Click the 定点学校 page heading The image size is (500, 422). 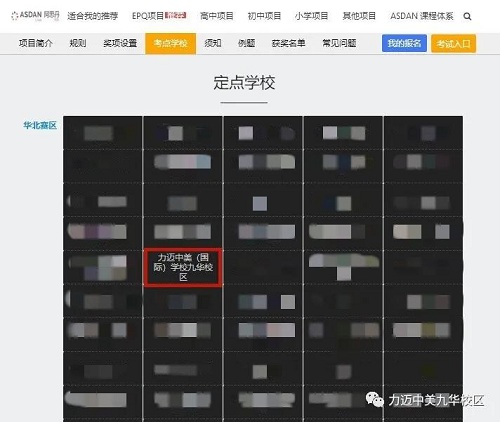click(244, 83)
